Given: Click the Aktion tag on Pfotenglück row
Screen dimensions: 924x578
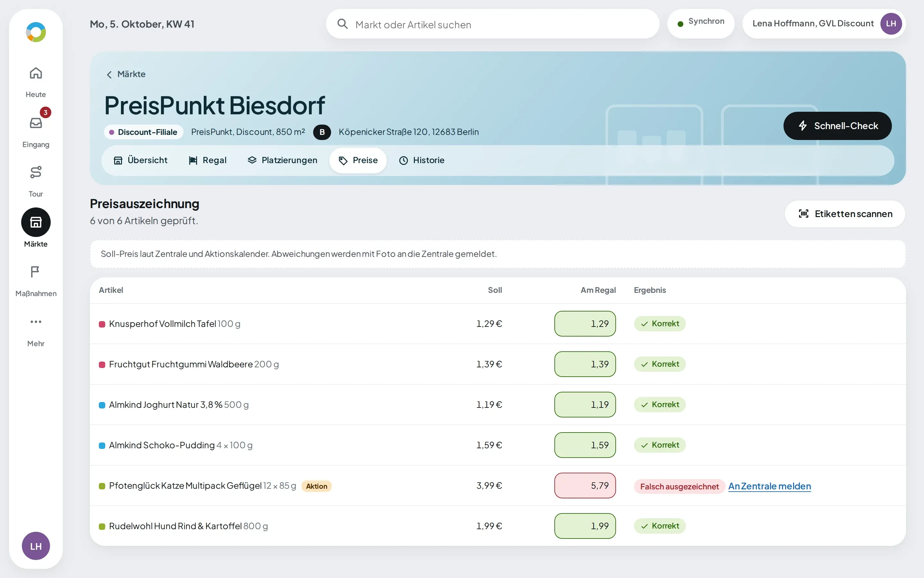Looking at the screenshot, I should pyautogui.click(x=317, y=486).
